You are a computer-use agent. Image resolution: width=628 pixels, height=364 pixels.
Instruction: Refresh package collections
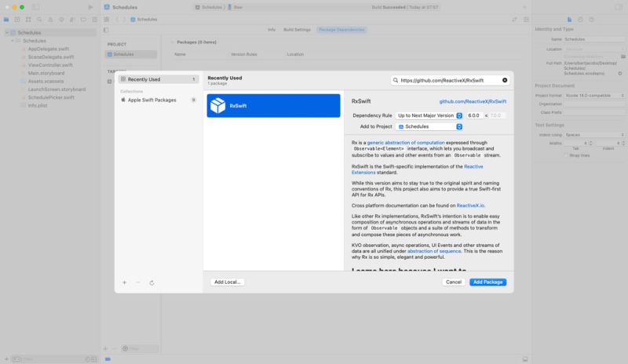click(152, 282)
